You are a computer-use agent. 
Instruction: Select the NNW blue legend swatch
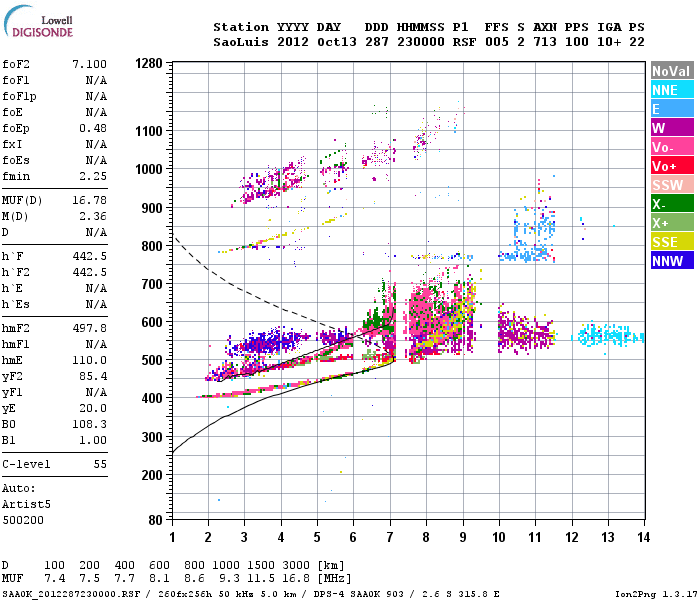point(672,261)
